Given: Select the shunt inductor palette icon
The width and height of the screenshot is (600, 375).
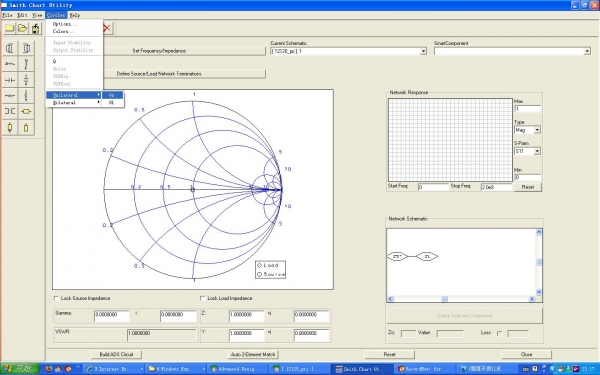Looking at the screenshot, I should click(26, 64).
